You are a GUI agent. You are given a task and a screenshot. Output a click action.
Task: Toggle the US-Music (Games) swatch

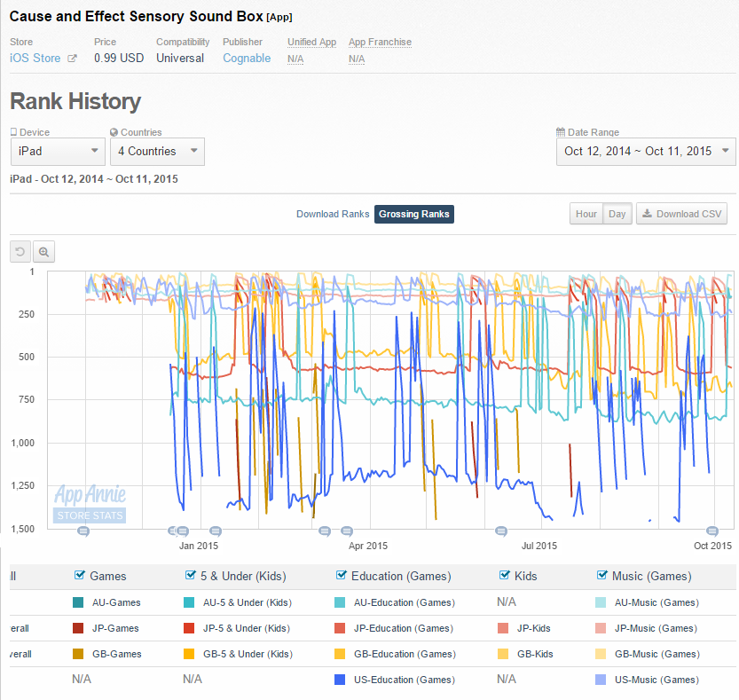point(601,680)
